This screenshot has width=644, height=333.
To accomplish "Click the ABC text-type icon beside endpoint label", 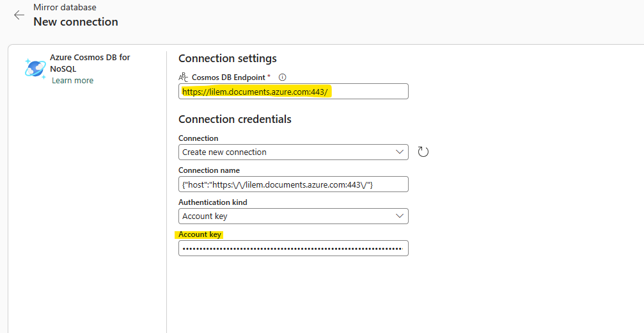I will coord(183,77).
